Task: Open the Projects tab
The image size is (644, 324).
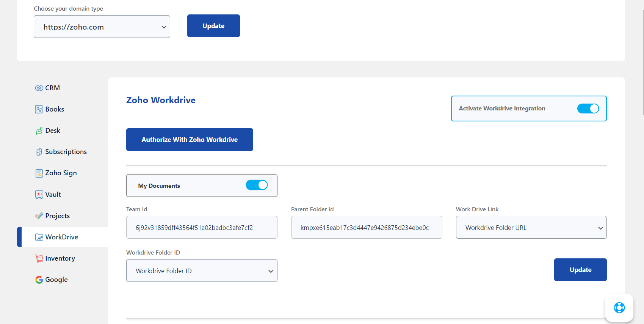Action: pos(63,216)
